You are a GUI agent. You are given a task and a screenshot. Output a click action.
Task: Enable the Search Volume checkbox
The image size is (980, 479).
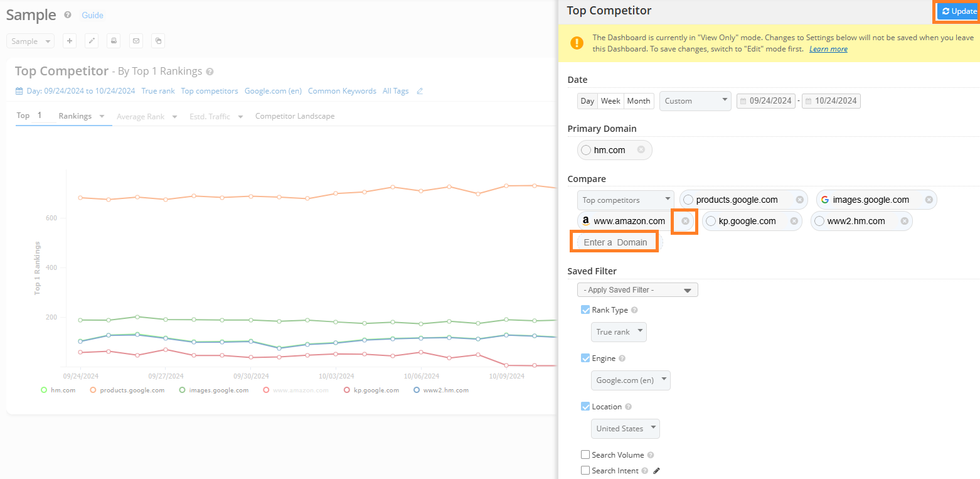585,455
